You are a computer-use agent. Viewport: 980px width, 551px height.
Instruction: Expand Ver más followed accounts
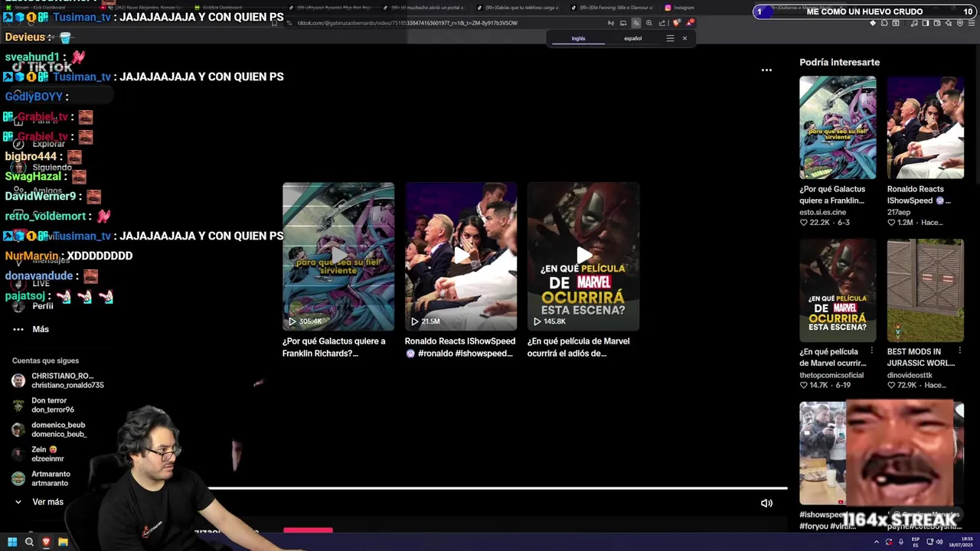point(39,502)
